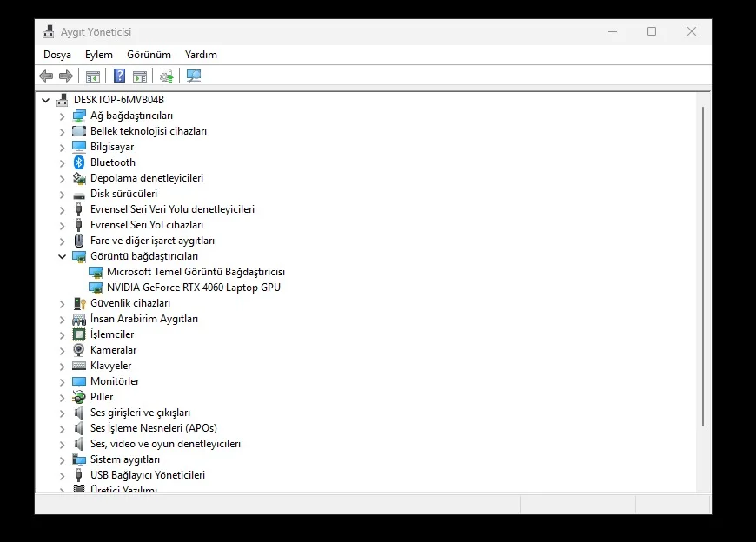Image resolution: width=756 pixels, height=542 pixels.
Task: Click the USB Bağlayıcı Yöneticileri plug icon
Action: coord(78,475)
